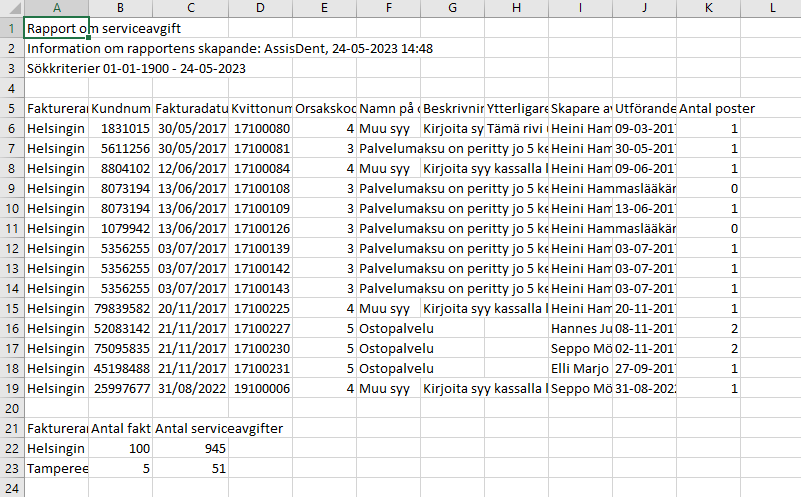Screen dimensions: 801x497
Task: Click the 'Antal serviceavgifter' header cell
Action: 191,429
